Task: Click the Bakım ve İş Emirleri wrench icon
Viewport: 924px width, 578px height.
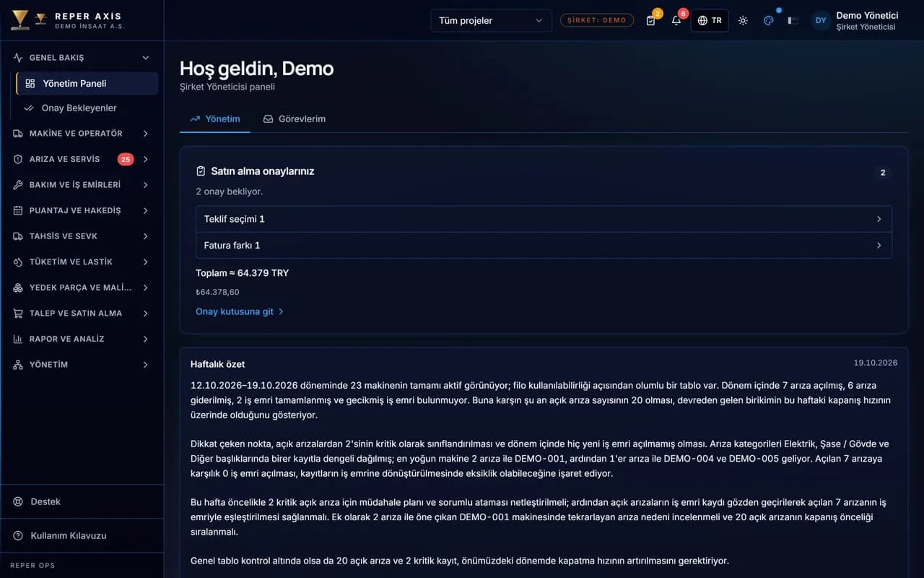Action: point(18,185)
